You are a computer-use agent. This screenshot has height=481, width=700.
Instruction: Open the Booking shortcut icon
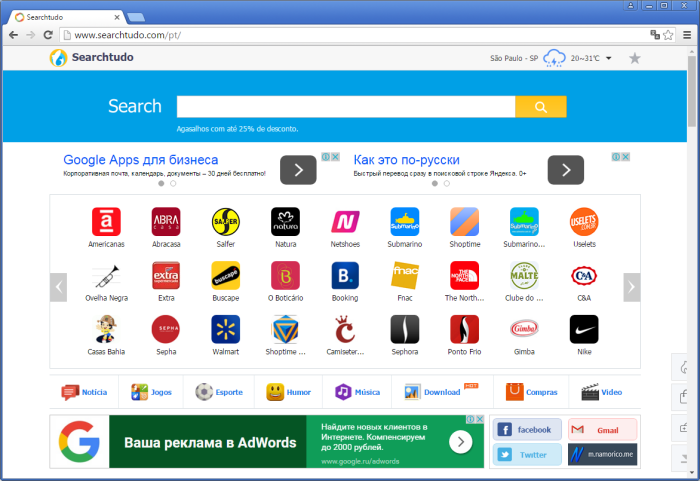[345, 276]
